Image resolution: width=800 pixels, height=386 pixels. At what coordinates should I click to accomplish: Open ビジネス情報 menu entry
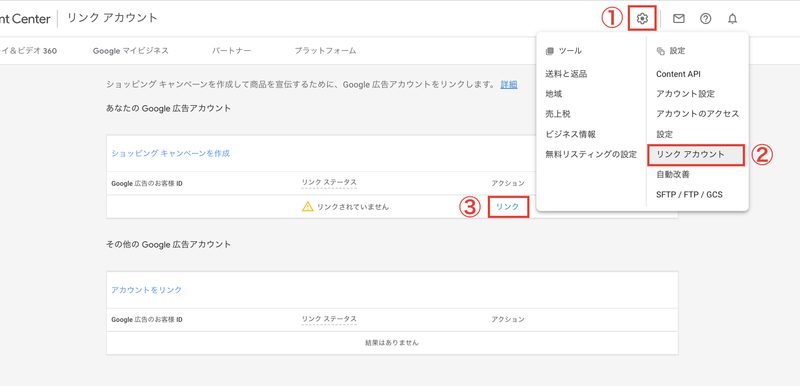click(x=570, y=134)
